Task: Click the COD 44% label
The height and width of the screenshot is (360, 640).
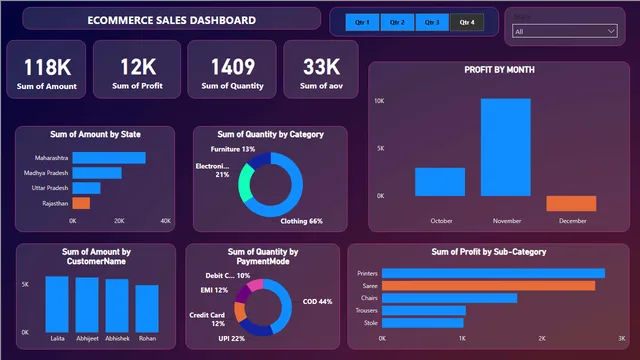Action: 317,302
